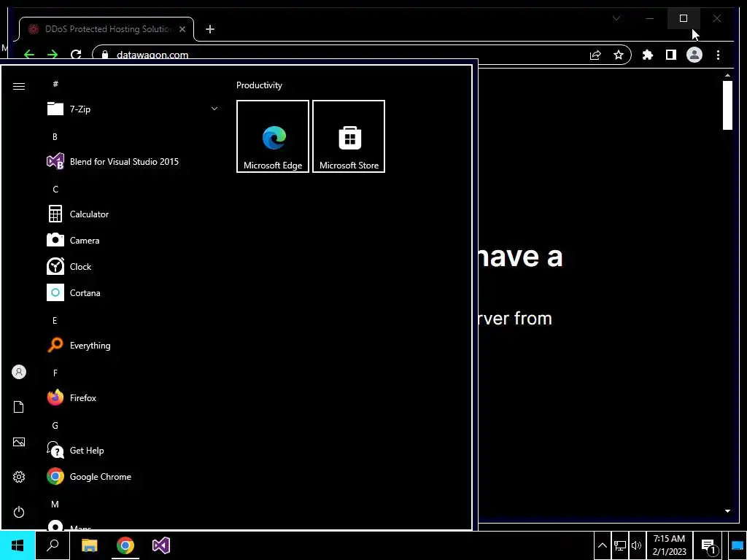747x560 pixels.
Task: Open taskbar Search magnifier
Action: [53, 545]
